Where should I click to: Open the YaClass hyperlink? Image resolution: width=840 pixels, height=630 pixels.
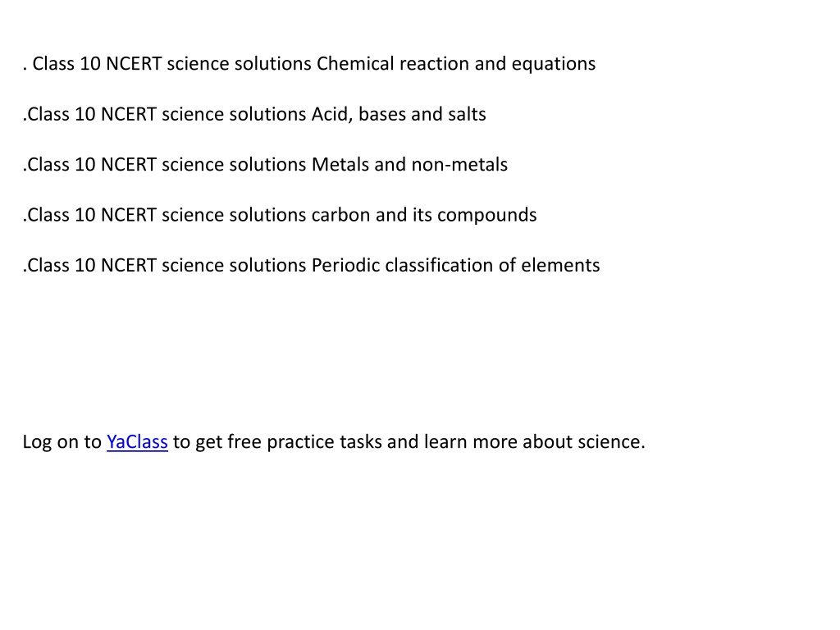coord(137,442)
